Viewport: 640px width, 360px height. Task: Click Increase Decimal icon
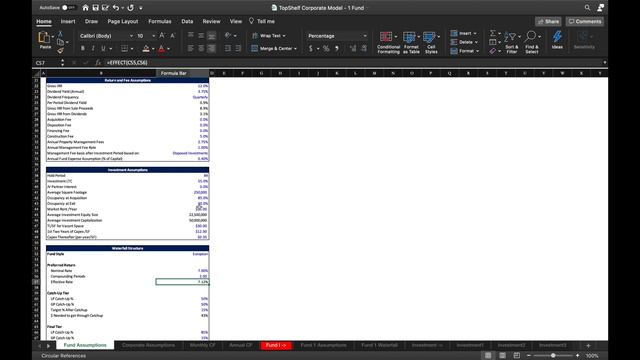[x=353, y=49]
